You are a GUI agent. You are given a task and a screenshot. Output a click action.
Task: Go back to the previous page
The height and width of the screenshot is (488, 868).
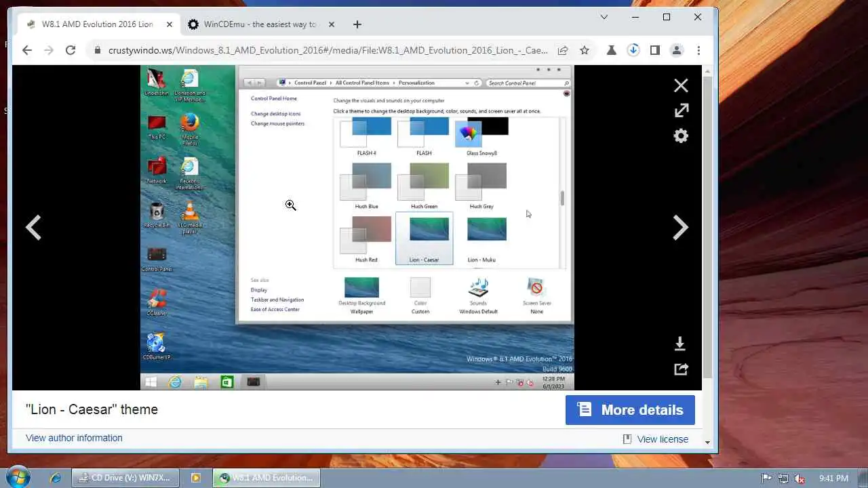pyautogui.click(x=27, y=50)
